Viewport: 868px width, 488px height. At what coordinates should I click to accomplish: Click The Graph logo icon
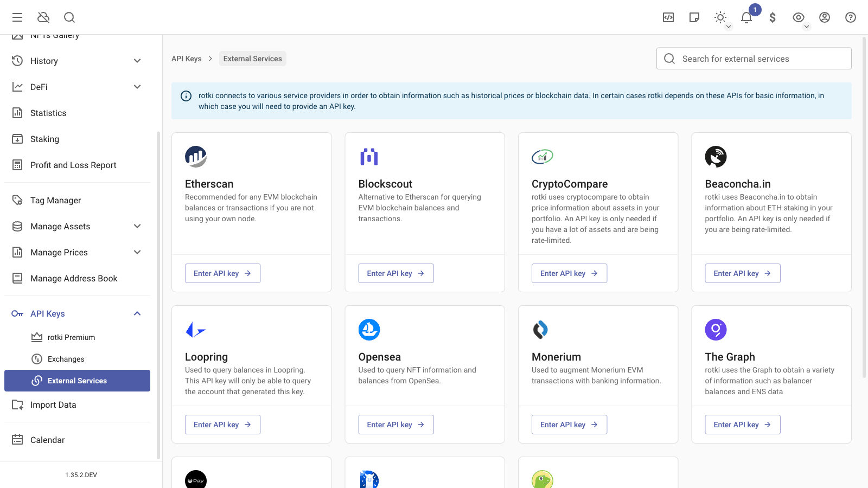point(716,330)
